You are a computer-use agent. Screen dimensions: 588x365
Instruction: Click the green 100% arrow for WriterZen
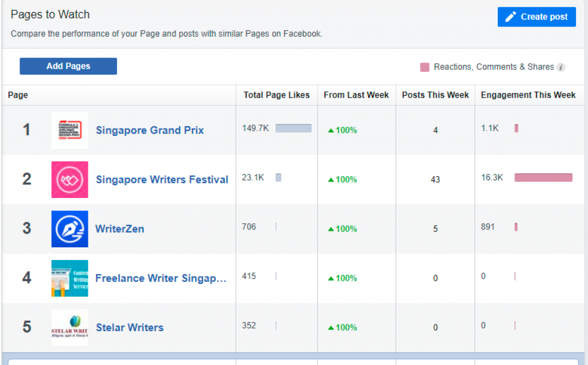(331, 229)
